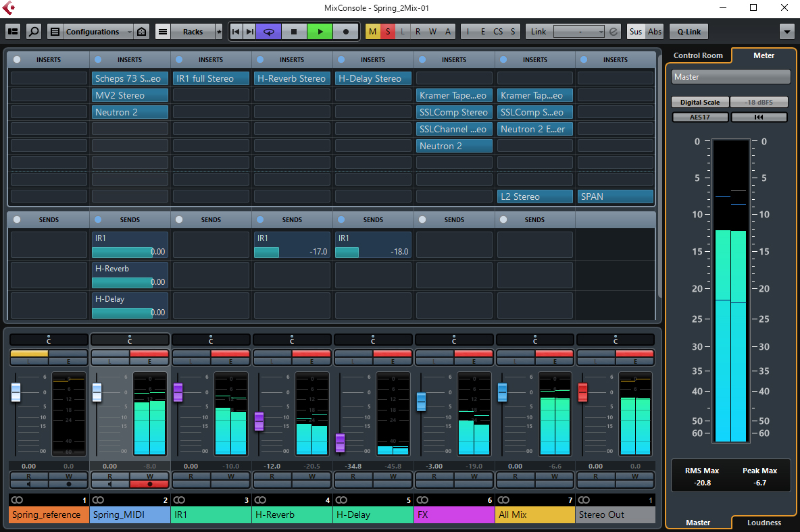The height and width of the screenshot is (532, 800).
Task: Open the Racks selector menu
Action: point(193,32)
